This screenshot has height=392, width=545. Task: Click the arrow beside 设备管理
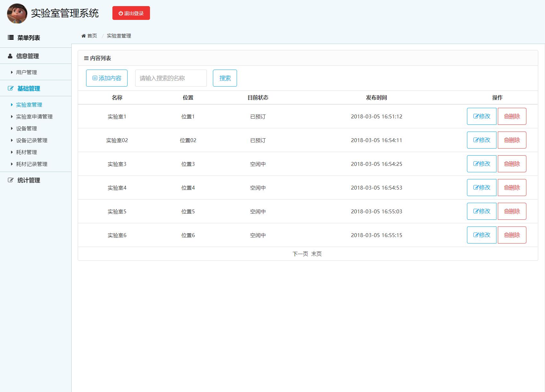[12, 129]
